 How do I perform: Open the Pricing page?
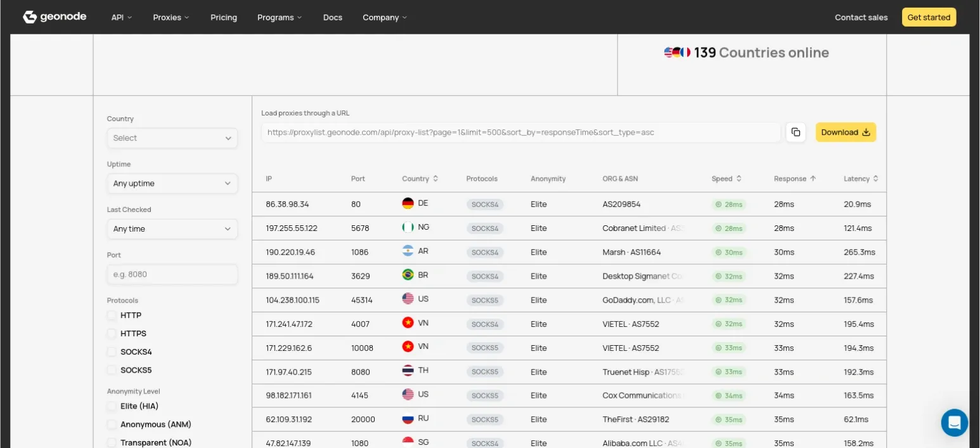(224, 17)
